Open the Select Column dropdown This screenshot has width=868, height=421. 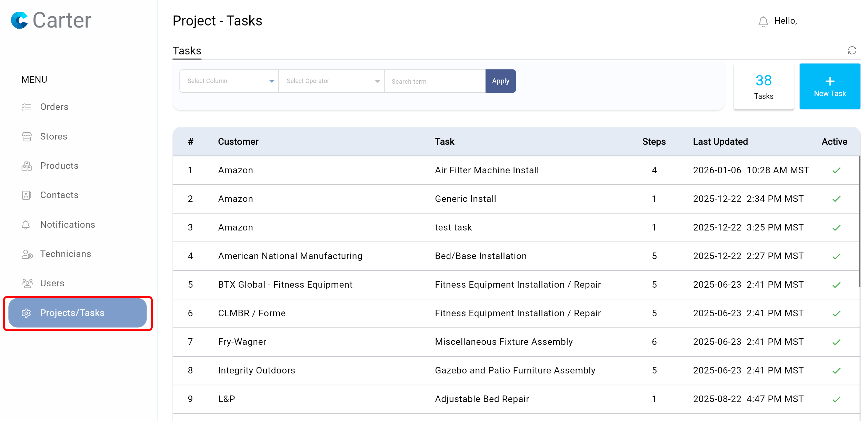point(229,81)
